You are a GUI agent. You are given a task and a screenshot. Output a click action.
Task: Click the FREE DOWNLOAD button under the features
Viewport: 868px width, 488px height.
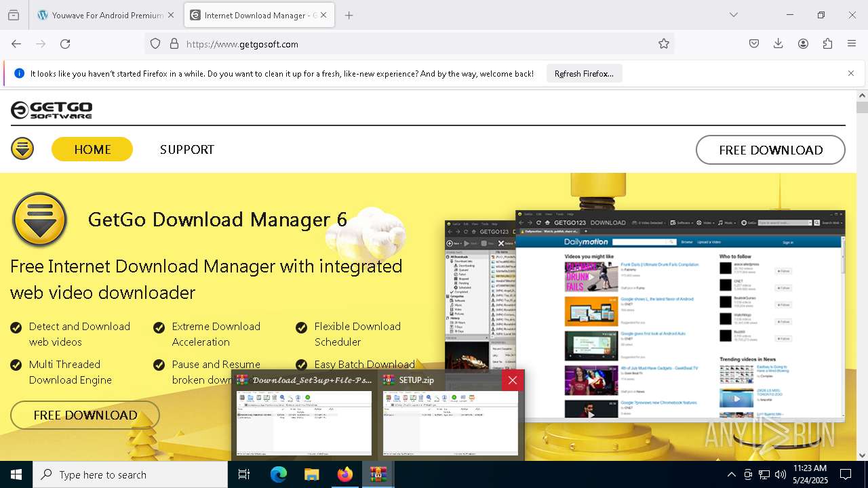pos(85,415)
